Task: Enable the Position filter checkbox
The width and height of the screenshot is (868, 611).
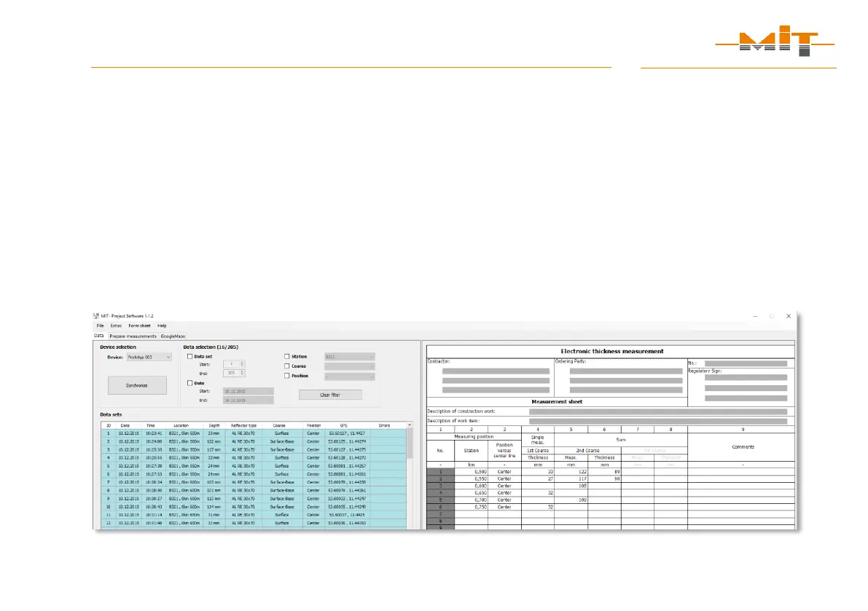Action: pyautogui.click(x=286, y=376)
